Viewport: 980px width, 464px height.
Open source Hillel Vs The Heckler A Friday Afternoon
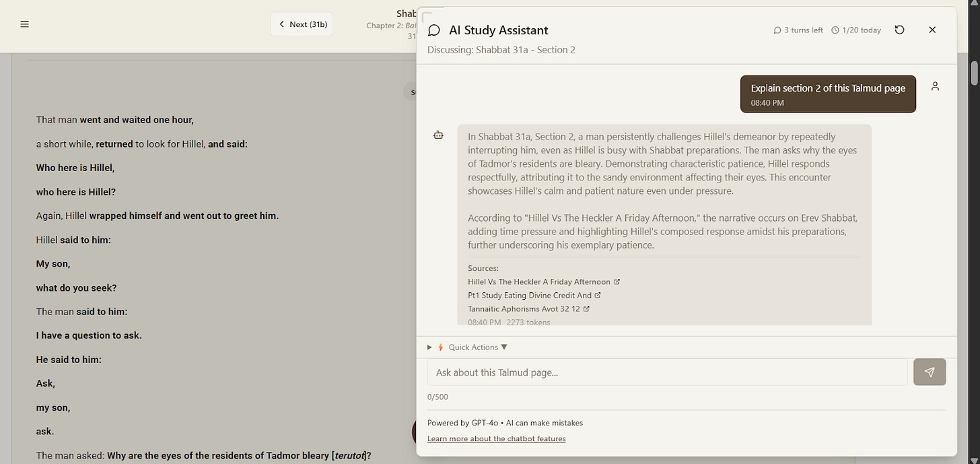pyautogui.click(x=544, y=281)
